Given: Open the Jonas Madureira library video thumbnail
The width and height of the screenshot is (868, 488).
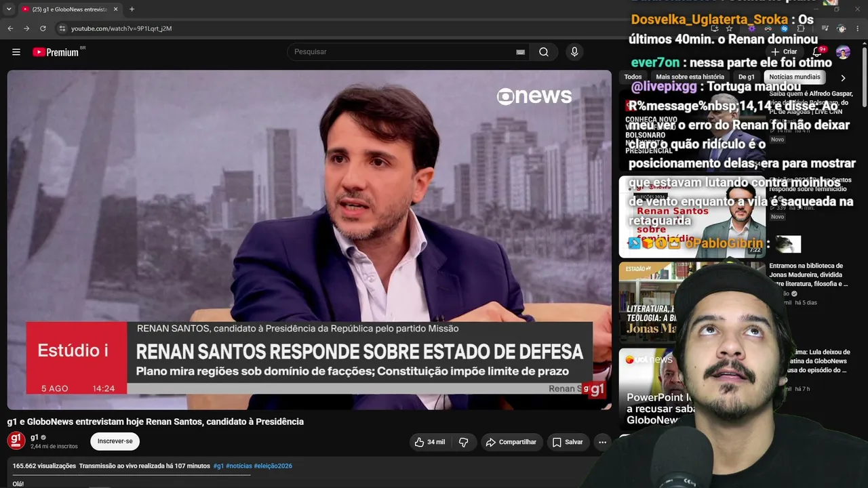Looking at the screenshot, I should point(692,303).
